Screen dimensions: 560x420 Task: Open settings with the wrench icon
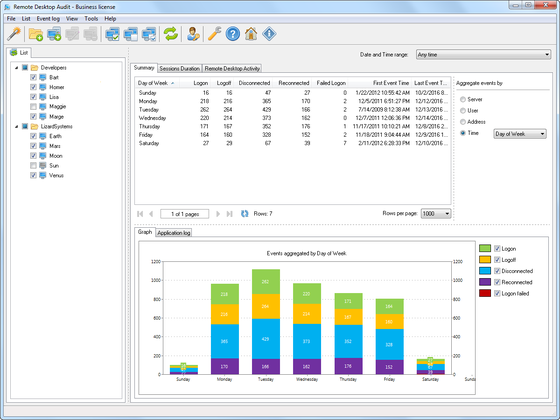[214, 34]
